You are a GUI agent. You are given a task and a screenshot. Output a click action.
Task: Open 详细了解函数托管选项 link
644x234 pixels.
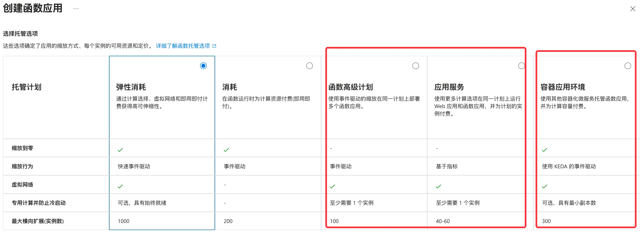pos(183,46)
